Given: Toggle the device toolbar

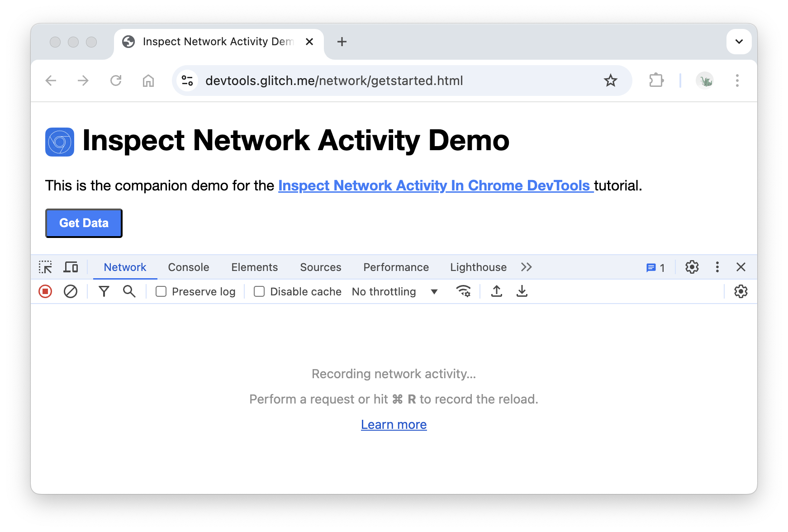Looking at the screenshot, I should click(70, 267).
